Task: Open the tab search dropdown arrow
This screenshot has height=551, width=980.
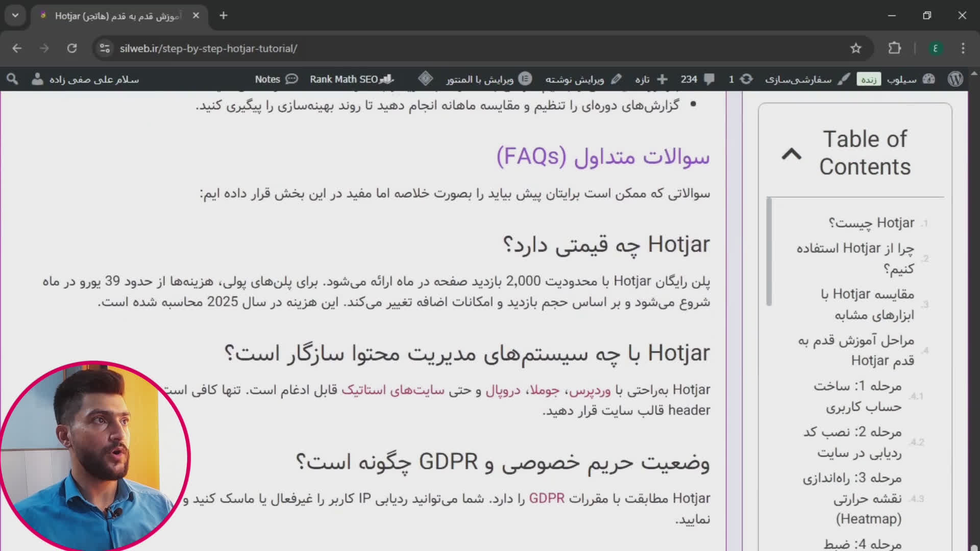Action: [15, 15]
